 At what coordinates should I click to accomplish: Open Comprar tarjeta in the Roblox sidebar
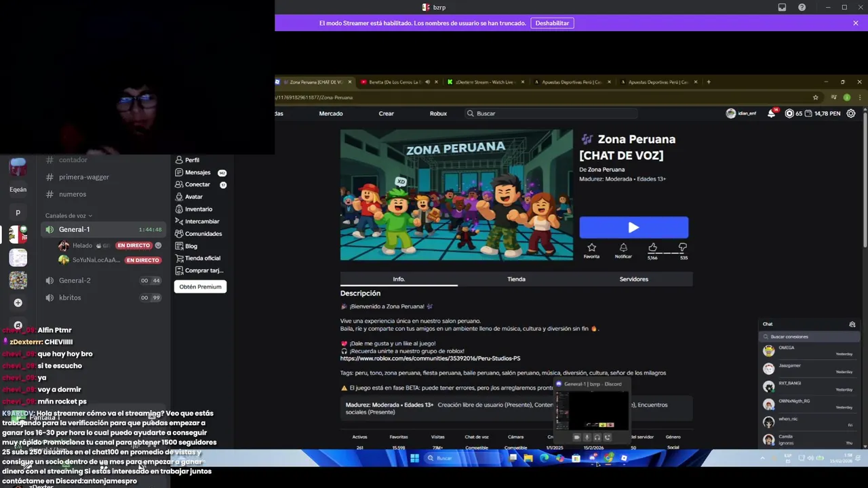(199, 270)
